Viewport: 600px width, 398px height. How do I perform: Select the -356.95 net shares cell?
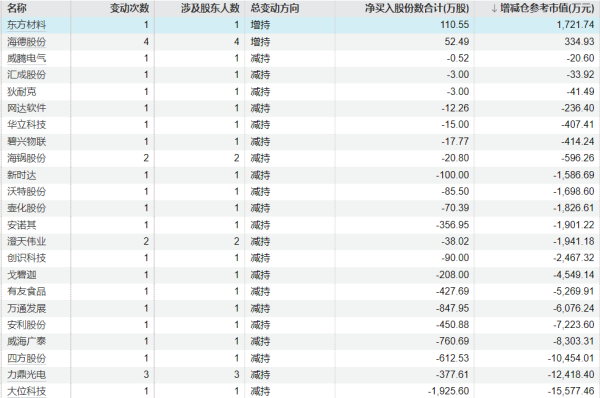(x=452, y=225)
